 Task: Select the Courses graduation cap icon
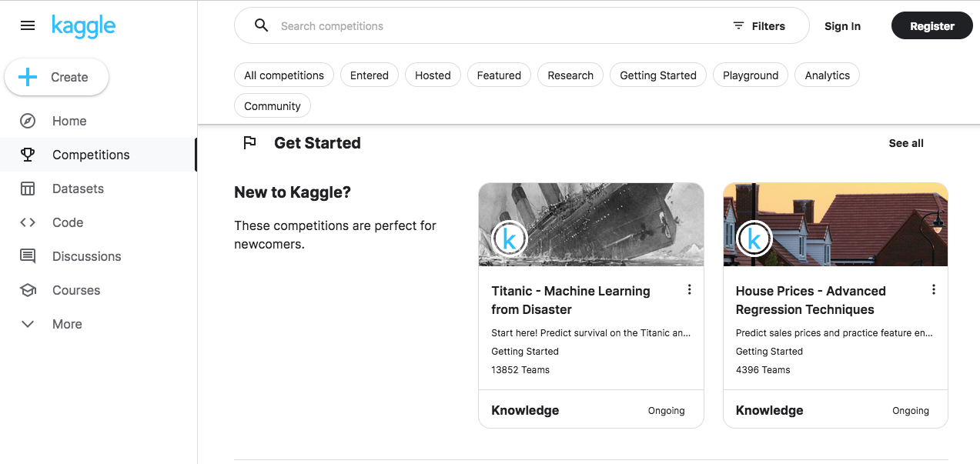(28, 290)
